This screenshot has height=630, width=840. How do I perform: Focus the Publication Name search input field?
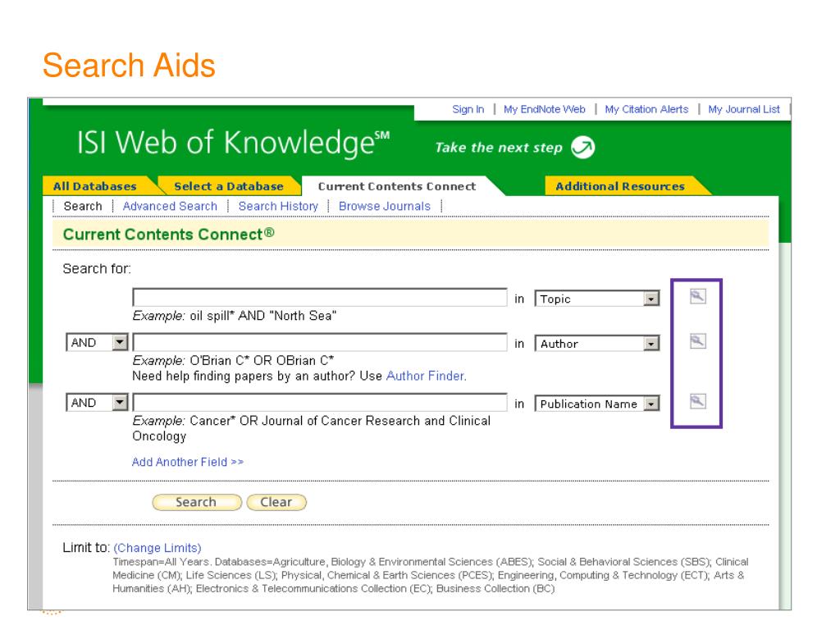pyautogui.click(x=320, y=402)
